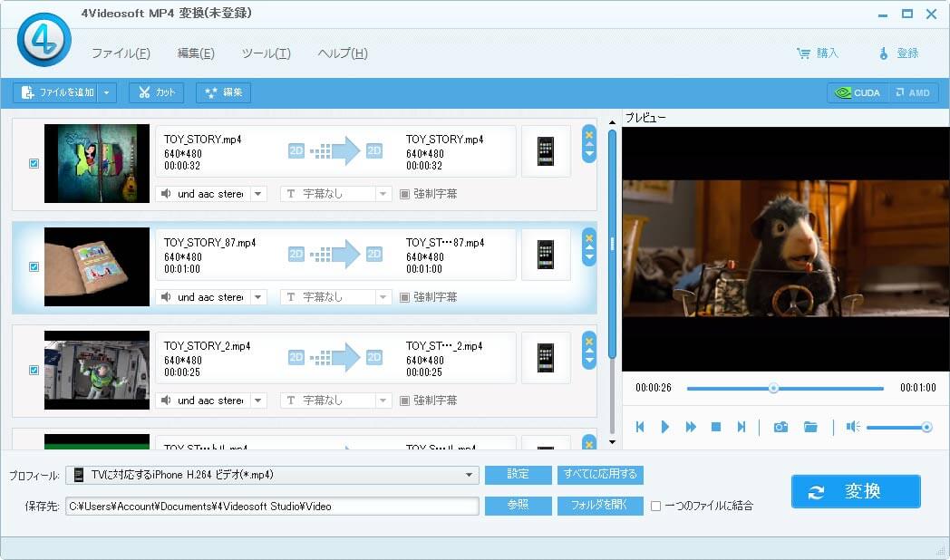This screenshot has height=560, width=950.
Task: Take a snapshot with the camera icon
Action: pos(780,426)
